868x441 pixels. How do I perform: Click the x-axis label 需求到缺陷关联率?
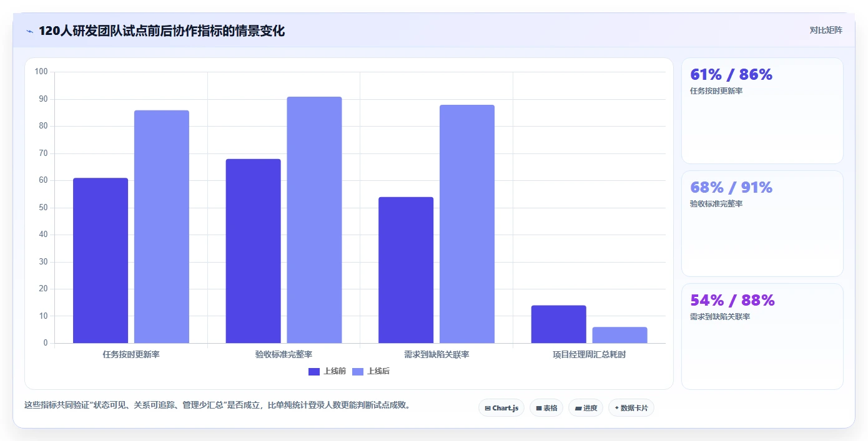pyautogui.click(x=436, y=354)
